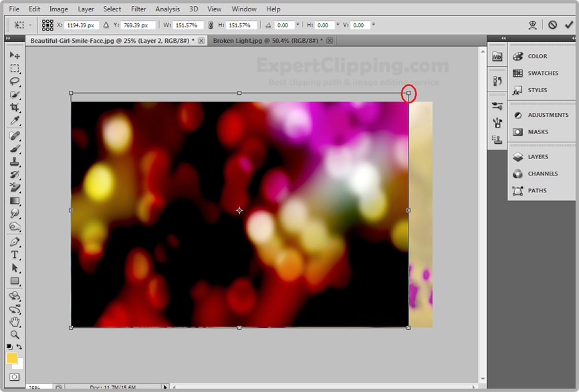The image size is (579, 392).
Task: Cancel the transform operation
Action: point(552,25)
